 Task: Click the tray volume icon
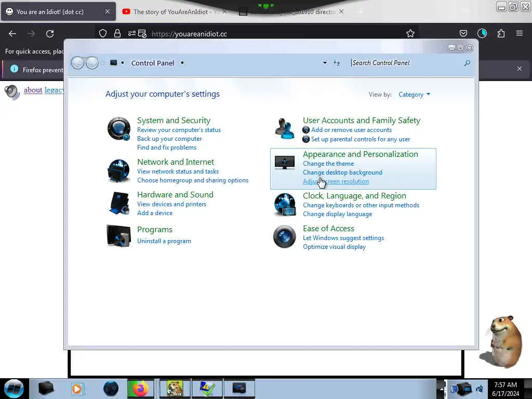[x=480, y=389]
